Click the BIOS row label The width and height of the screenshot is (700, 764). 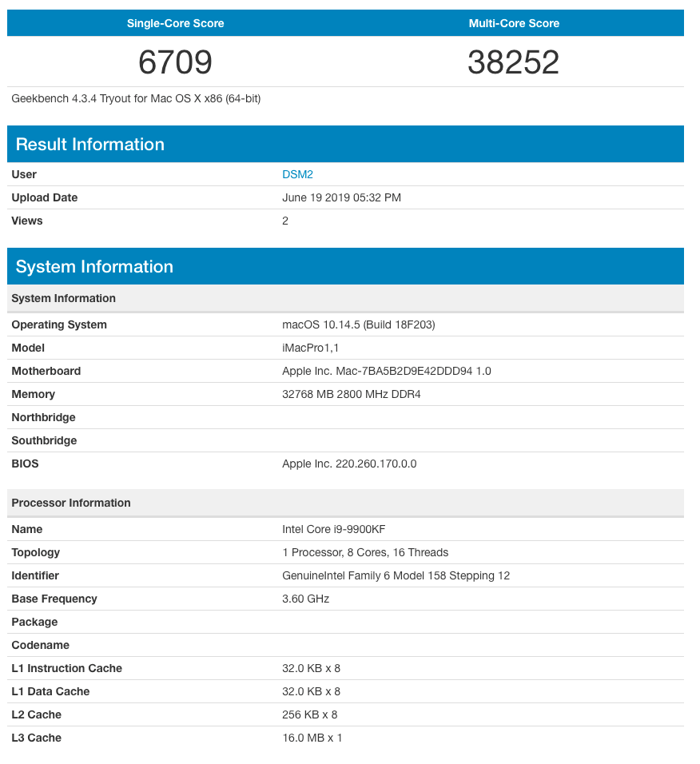click(x=25, y=464)
